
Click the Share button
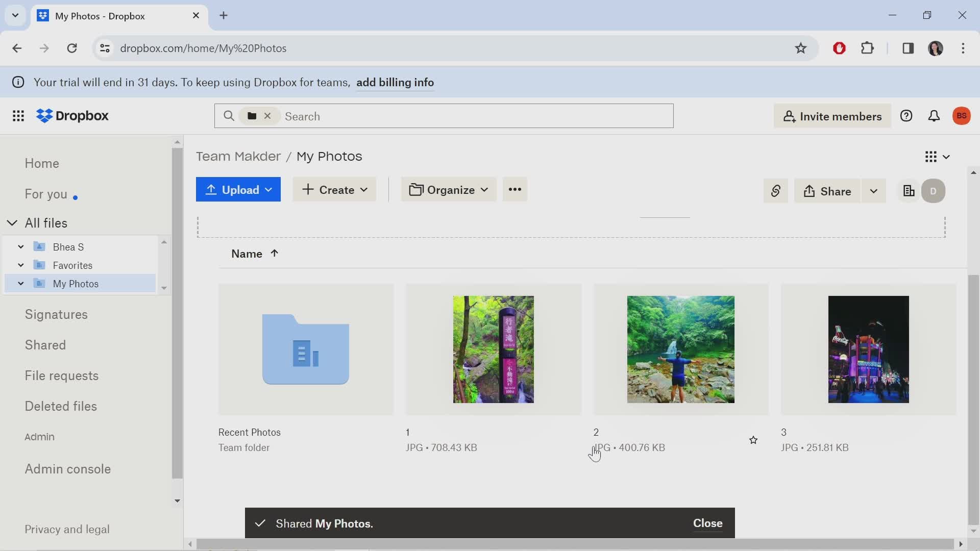(827, 191)
